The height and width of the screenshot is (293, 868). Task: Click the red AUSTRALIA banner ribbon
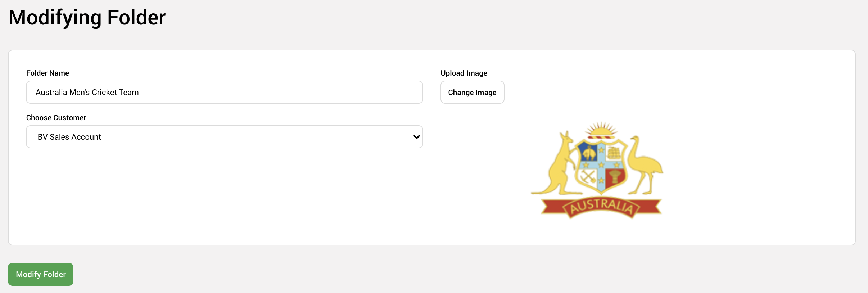click(x=601, y=207)
